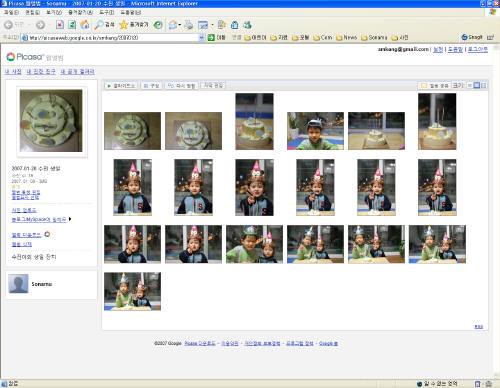The image size is (500, 388).
Task: Click the button left of thumbnail sizes
Action: click(434, 86)
